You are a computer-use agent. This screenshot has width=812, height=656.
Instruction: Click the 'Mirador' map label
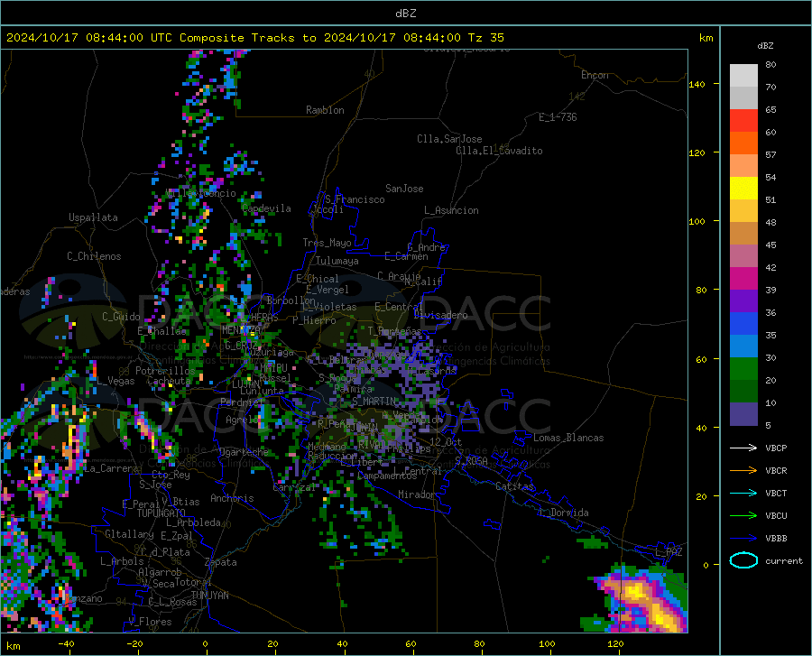click(417, 494)
